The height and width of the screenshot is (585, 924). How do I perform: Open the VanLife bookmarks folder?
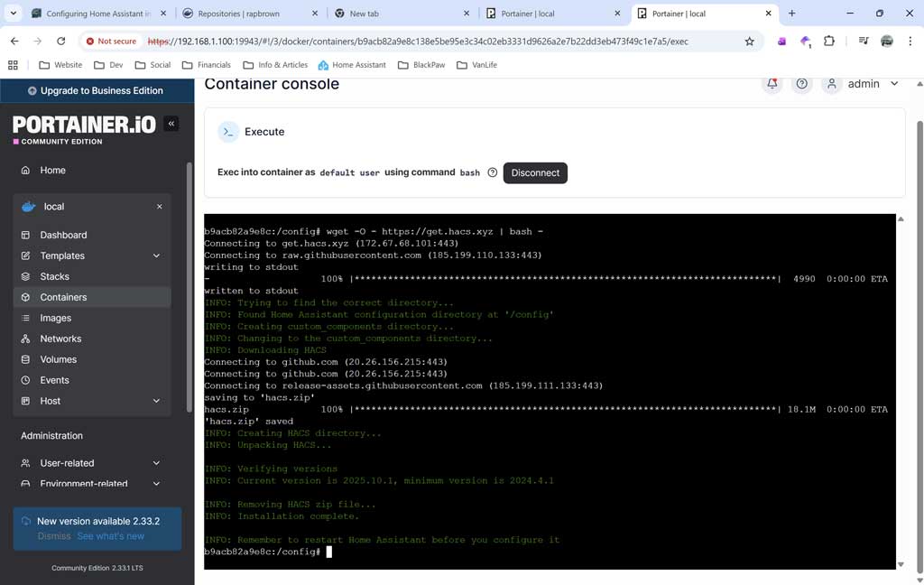(476, 65)
